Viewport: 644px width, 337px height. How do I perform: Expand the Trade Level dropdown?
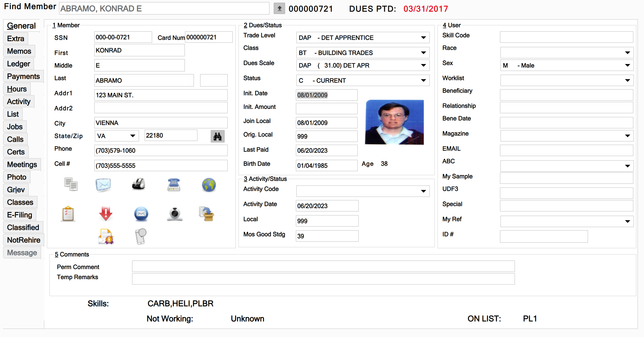[x=423, y=38]
